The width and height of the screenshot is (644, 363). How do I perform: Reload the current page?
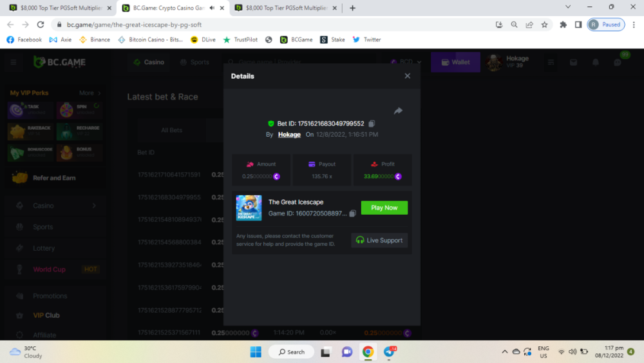41,25
